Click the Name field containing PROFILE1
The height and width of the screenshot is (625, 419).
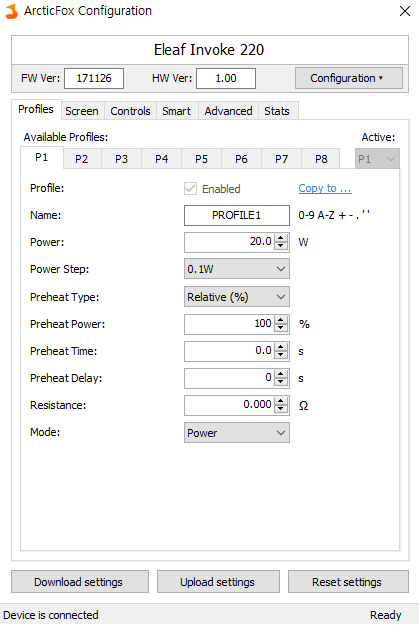[x=237, y=215]
